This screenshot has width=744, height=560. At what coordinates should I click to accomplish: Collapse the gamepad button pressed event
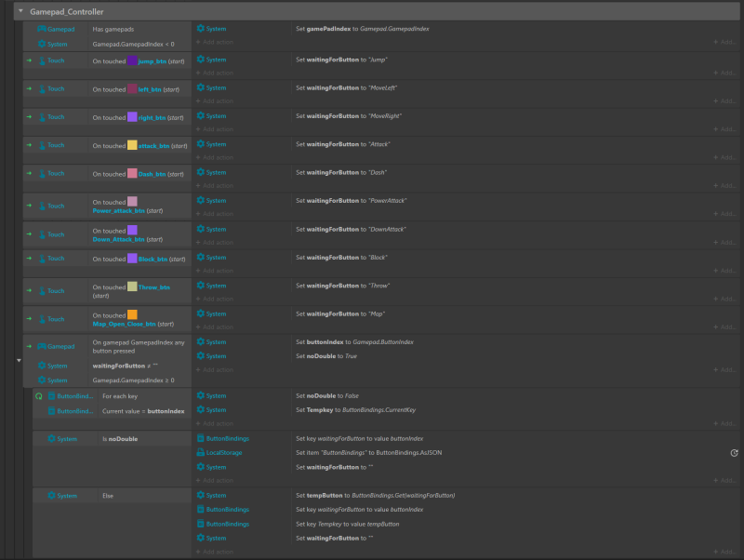[x=20, y=361]
